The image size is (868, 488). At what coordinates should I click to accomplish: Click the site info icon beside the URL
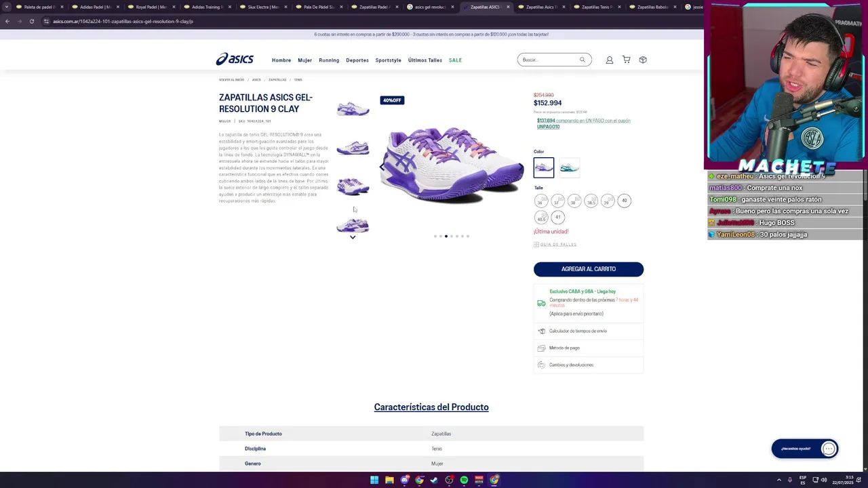pos(46,21)
